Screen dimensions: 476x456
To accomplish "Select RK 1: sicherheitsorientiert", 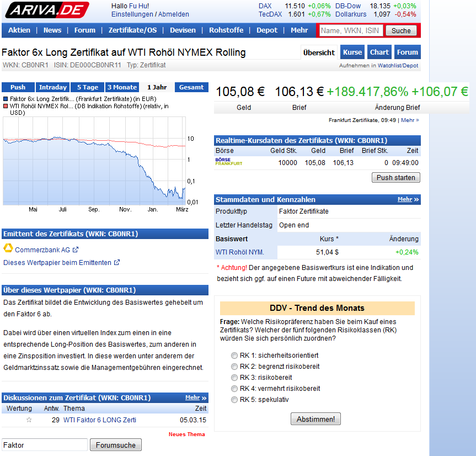I will point(234,356).
